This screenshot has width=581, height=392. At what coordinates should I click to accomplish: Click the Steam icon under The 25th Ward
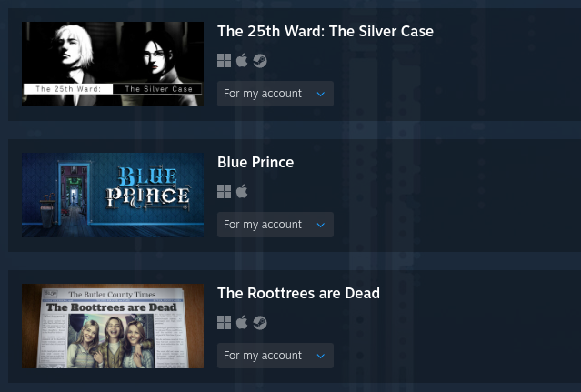pos(260,61)
